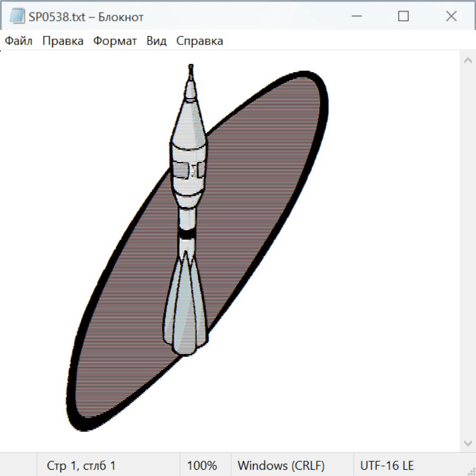The image size is (476, 476).
Task: Close the SP0538.txt Notepad window
Action: (451, 16)
